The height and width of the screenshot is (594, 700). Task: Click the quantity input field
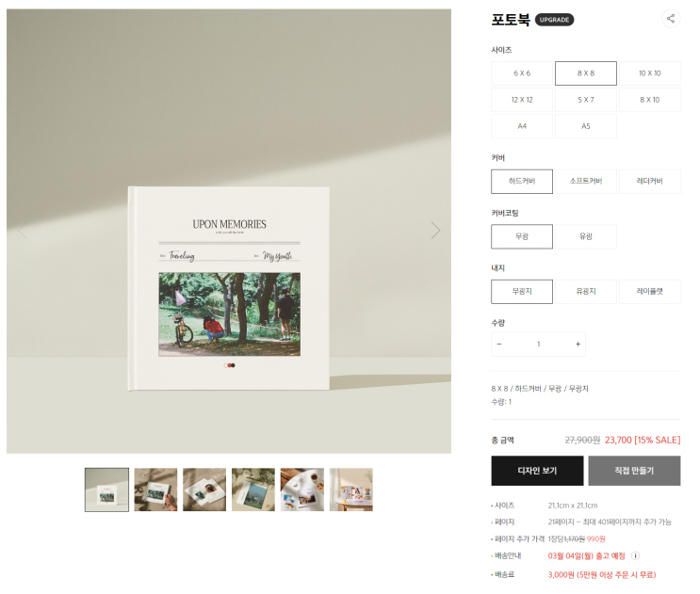point(538,344)
